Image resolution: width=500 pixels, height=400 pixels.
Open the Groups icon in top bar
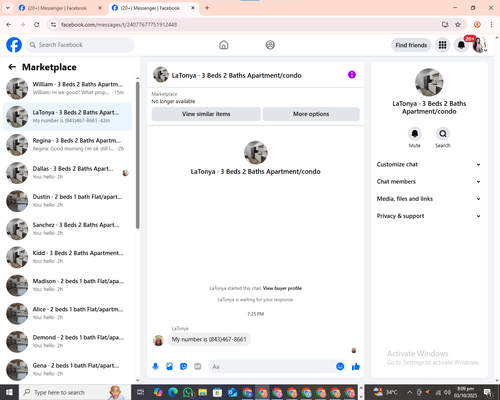pyautogui.click(x=270, y=45)
